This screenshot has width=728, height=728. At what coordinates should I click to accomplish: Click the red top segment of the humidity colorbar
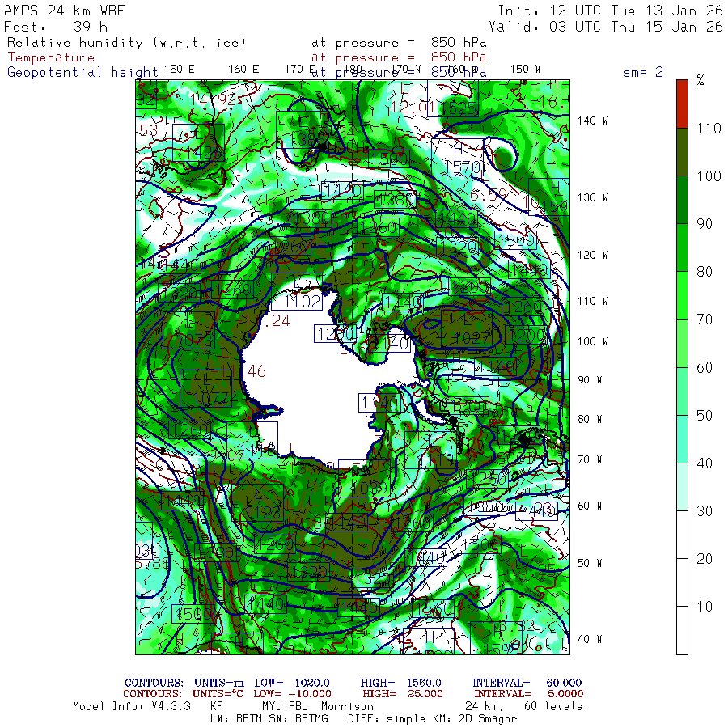point(682,104)
